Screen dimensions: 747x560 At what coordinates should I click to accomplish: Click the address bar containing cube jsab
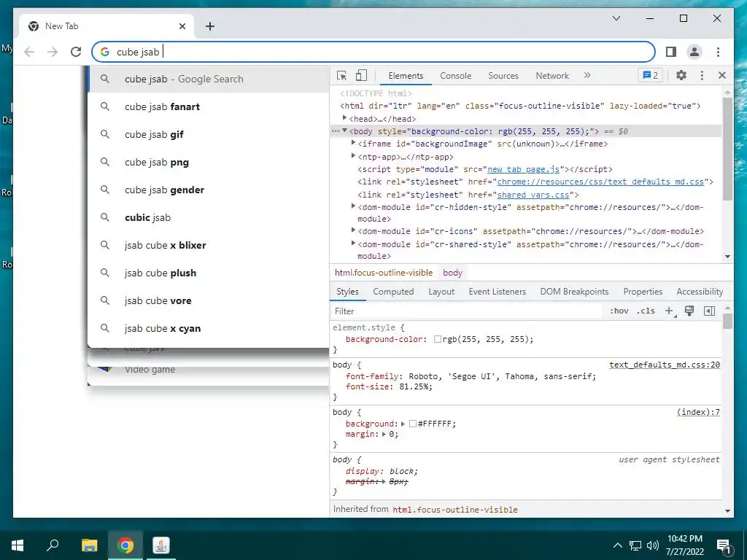click(373, 52)
